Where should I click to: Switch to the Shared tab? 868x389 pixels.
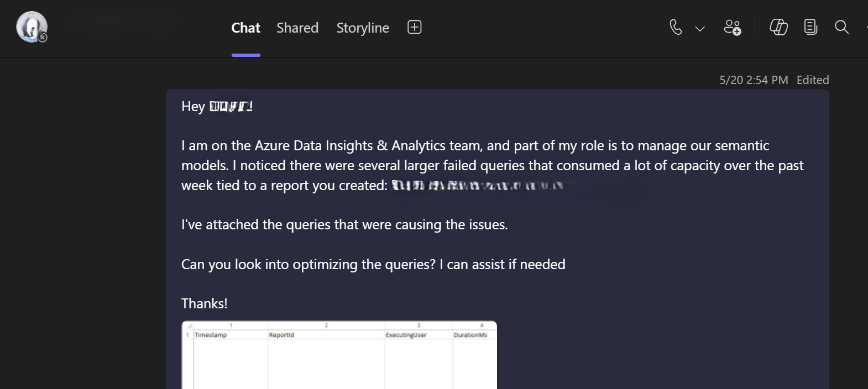point(297,28)
